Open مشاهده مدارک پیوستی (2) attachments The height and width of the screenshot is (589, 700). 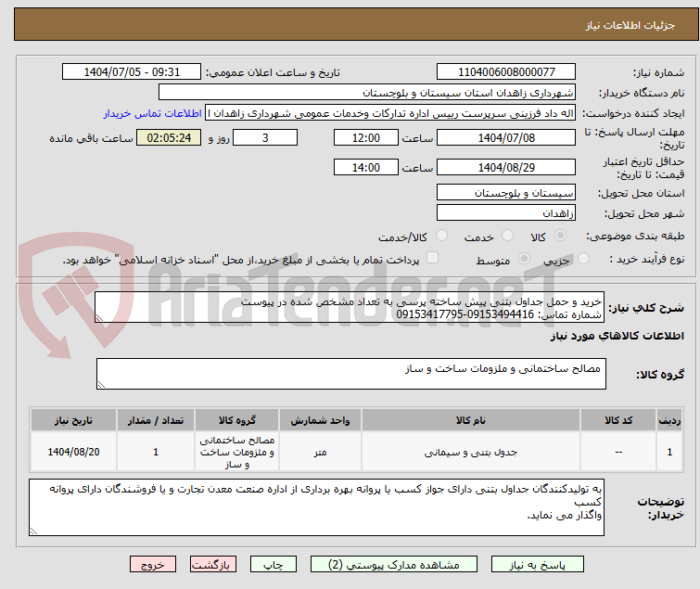(x=394, y=565)
